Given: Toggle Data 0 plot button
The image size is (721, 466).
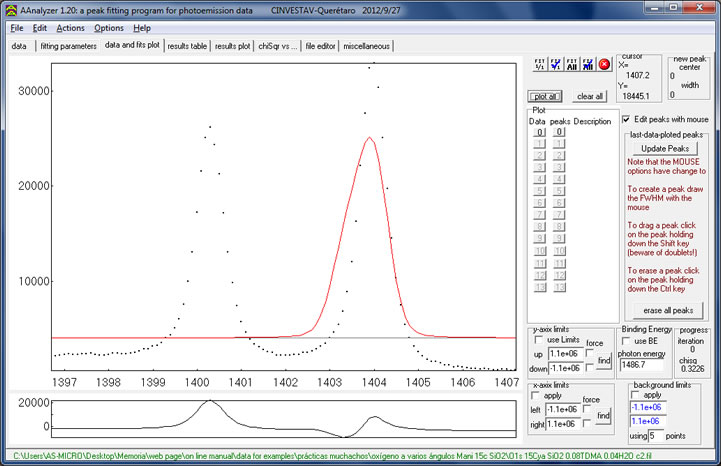Looking at the screenshot, I should pos(538,131).
